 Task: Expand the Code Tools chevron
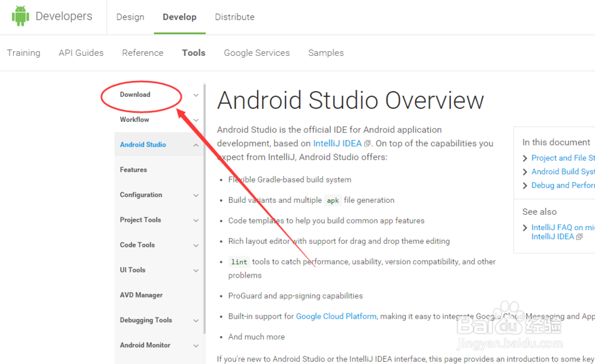pyautogui.click(x=196, y=245)
